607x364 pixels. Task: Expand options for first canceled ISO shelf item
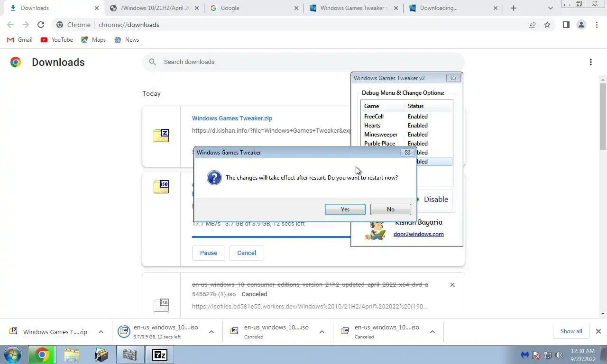(322, 332)
